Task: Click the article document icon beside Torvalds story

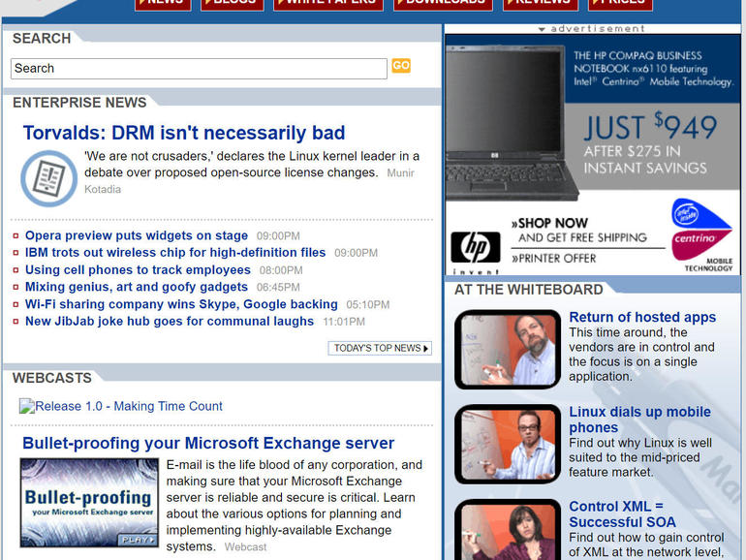Action: click(x=48, y=178)
